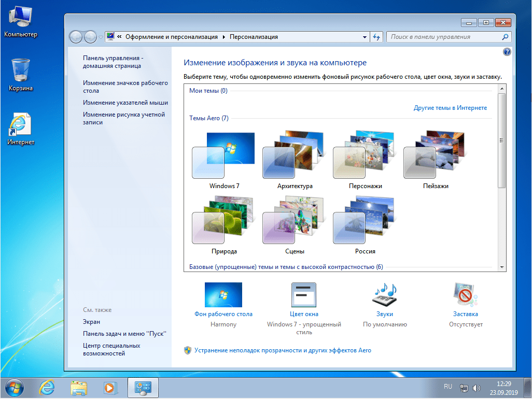Focus the control panel search field
The image size is (532, 399).
(449, 37)
